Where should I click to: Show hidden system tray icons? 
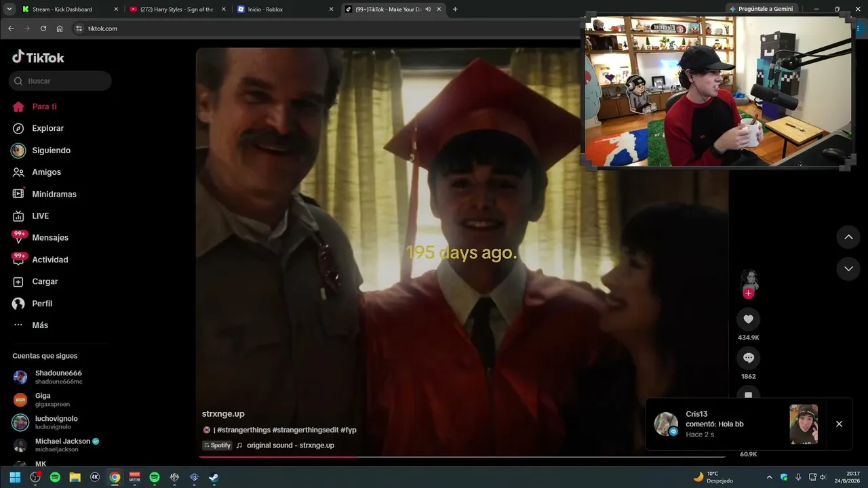pyautogui.click(x=769, y=477)
